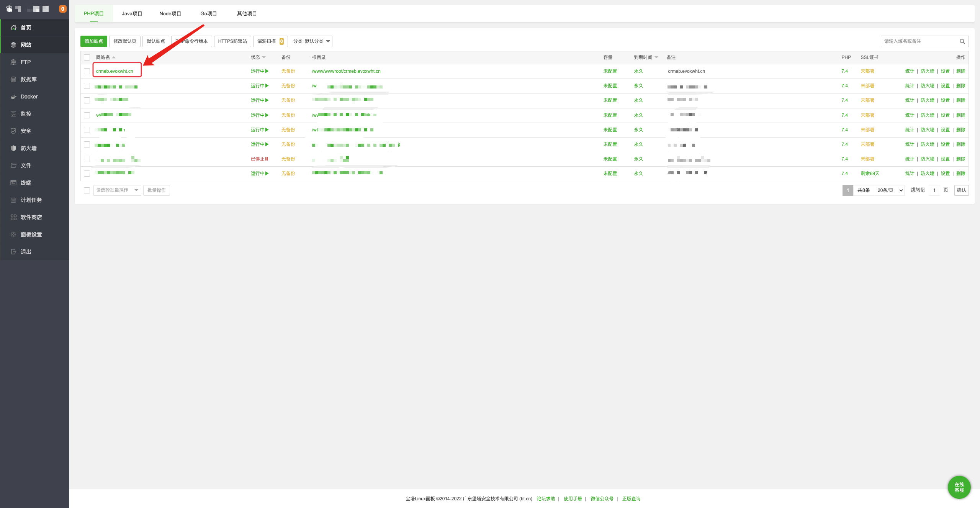The image size is (980, 508).
Task: Open the batch operation select dropdown
Action: [x=117, y=190]
